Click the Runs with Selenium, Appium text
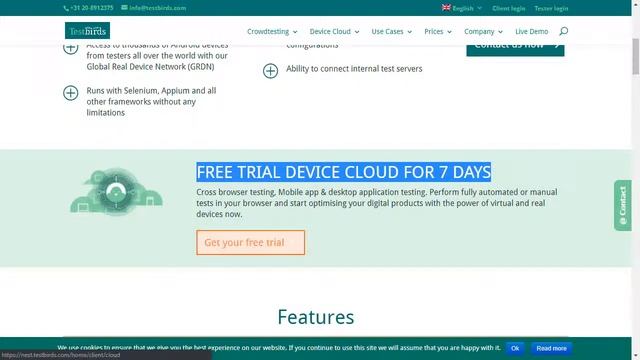 point(151,102)
